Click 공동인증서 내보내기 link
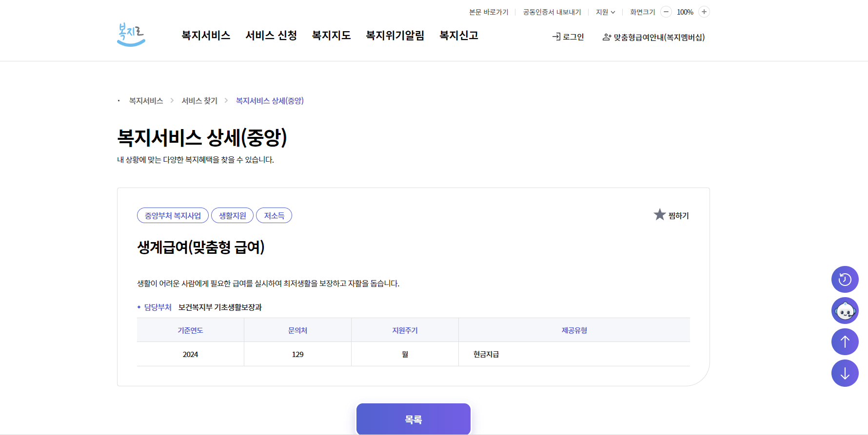The width and height of the screenshot is (868, 435). pos(552,12)
